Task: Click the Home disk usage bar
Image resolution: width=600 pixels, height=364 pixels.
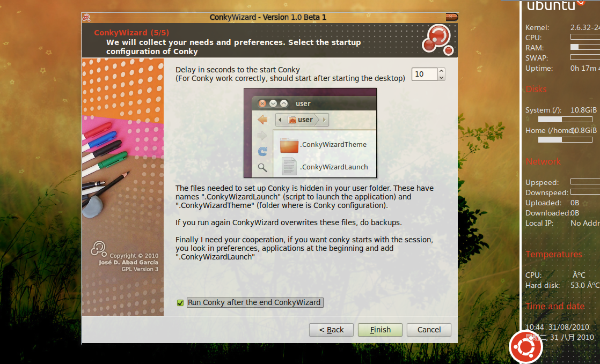Action: tap(565, 140)
